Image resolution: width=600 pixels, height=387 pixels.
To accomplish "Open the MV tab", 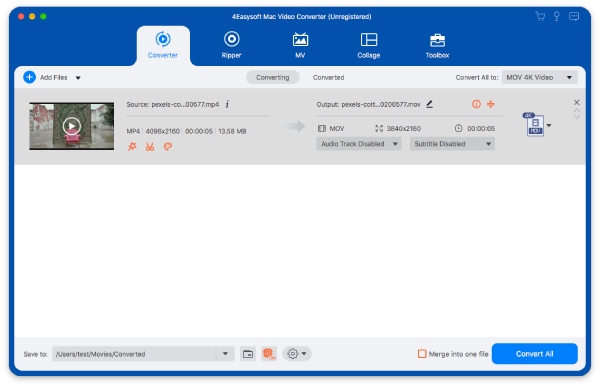I will point(300,46).
